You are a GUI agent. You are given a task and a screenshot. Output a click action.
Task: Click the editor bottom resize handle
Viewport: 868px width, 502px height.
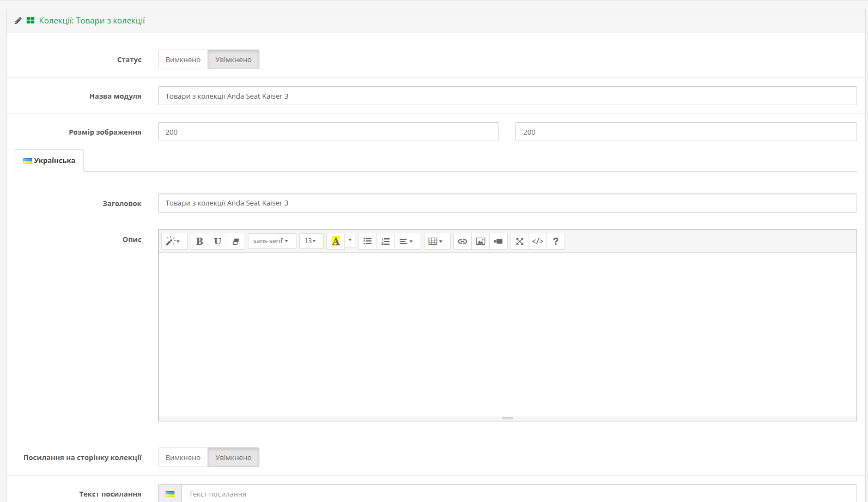coord(507,419)
